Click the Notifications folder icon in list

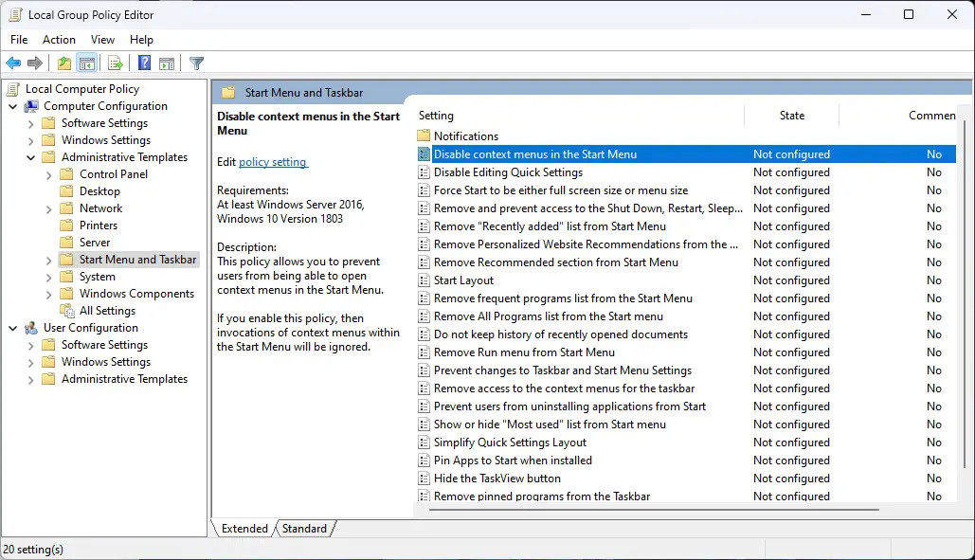pos(424,135)
